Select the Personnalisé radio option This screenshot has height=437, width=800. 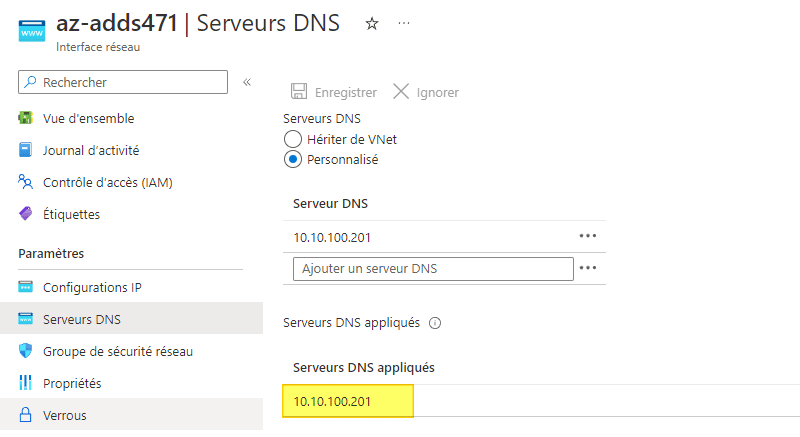[293, 159]
